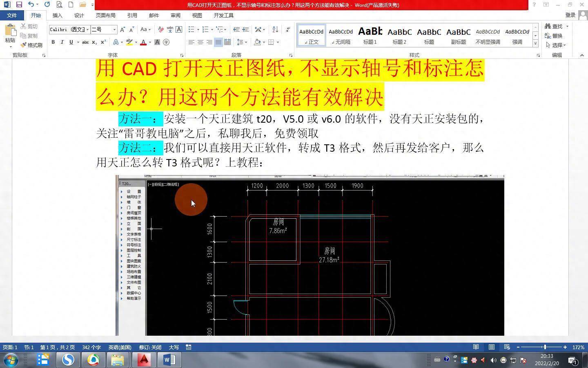The height and width of the screenshot is (368, 588).
Task: Apply strikethrough to the text
Action: tap(85, 42)
